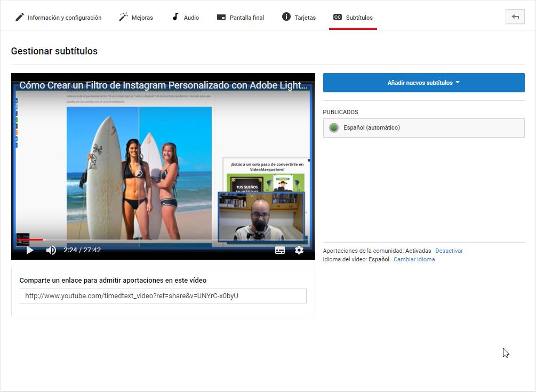Mute the video with the speaker icon
This screenshot has height=392, width=536.
coord(51,250)
